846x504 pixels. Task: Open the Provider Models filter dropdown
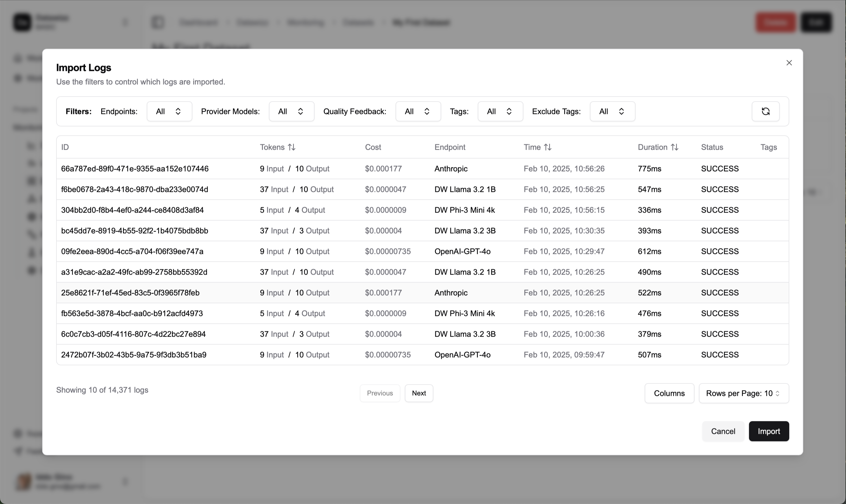[291, 111]
